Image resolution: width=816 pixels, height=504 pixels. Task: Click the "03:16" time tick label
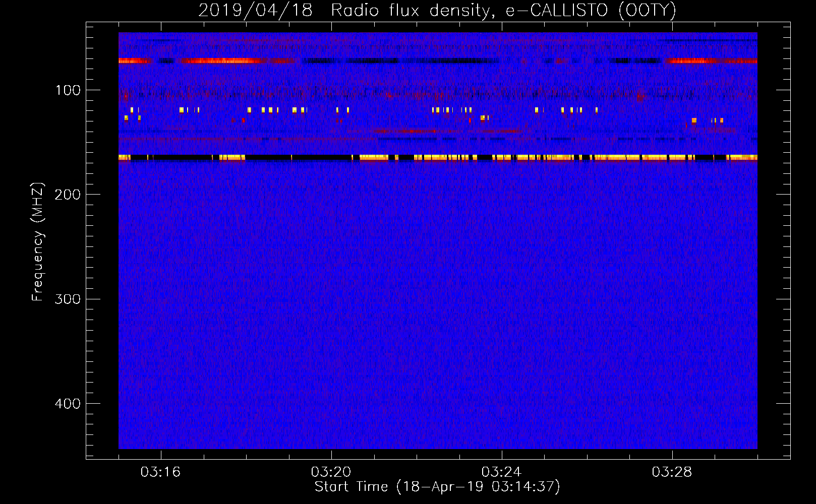[160, 472]
